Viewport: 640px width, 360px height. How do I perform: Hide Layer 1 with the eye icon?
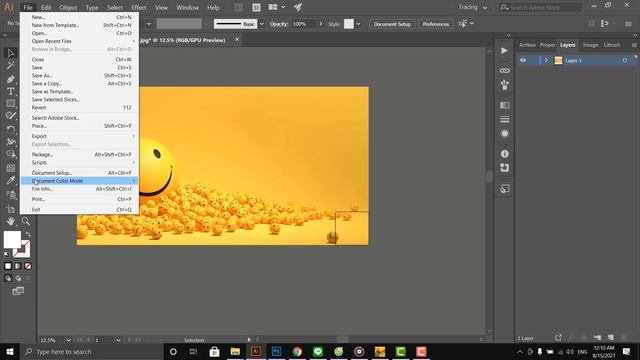click(523, 60)
